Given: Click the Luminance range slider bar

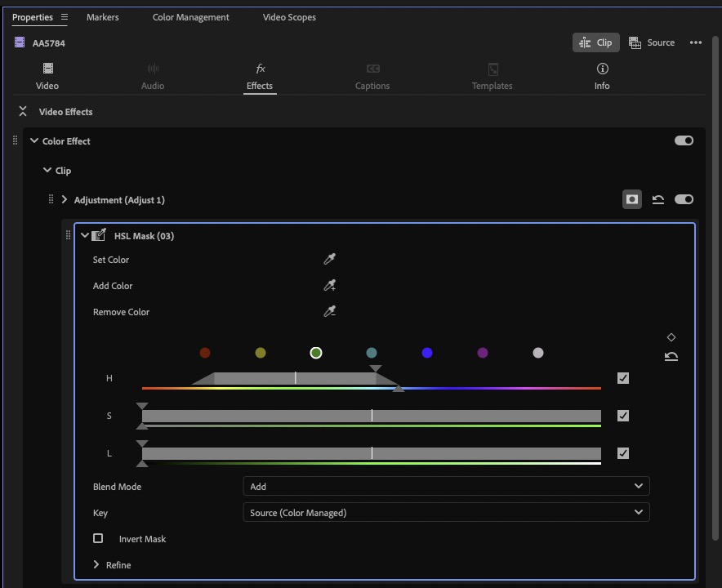Looking at the screenshot, I should tap(371, 453).
